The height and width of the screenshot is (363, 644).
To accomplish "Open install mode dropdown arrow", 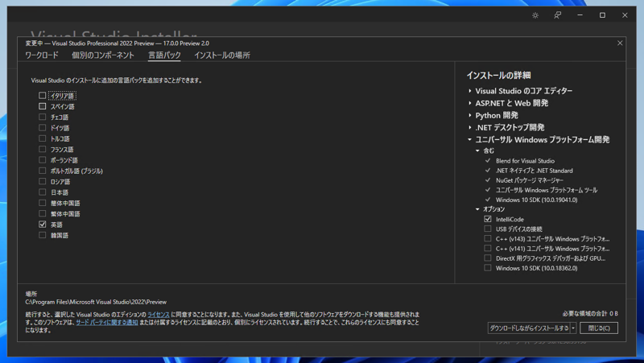I will click(x=573, y=328).
